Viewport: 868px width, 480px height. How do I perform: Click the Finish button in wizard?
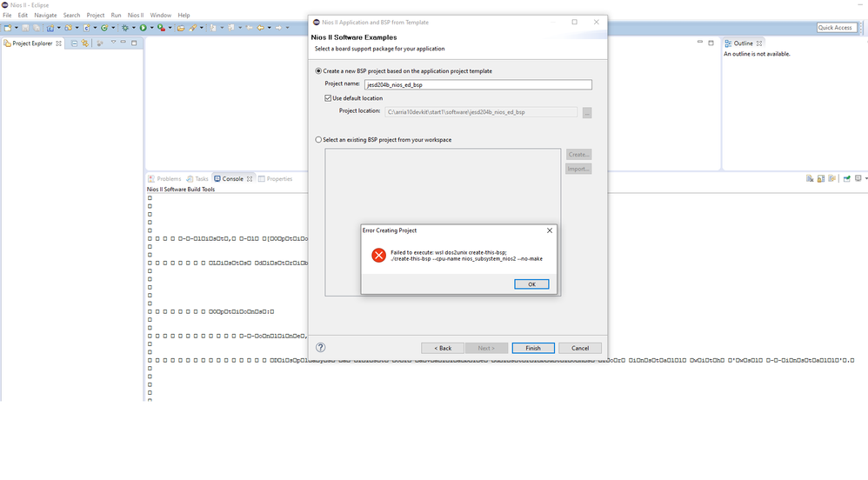pos(533,348)
